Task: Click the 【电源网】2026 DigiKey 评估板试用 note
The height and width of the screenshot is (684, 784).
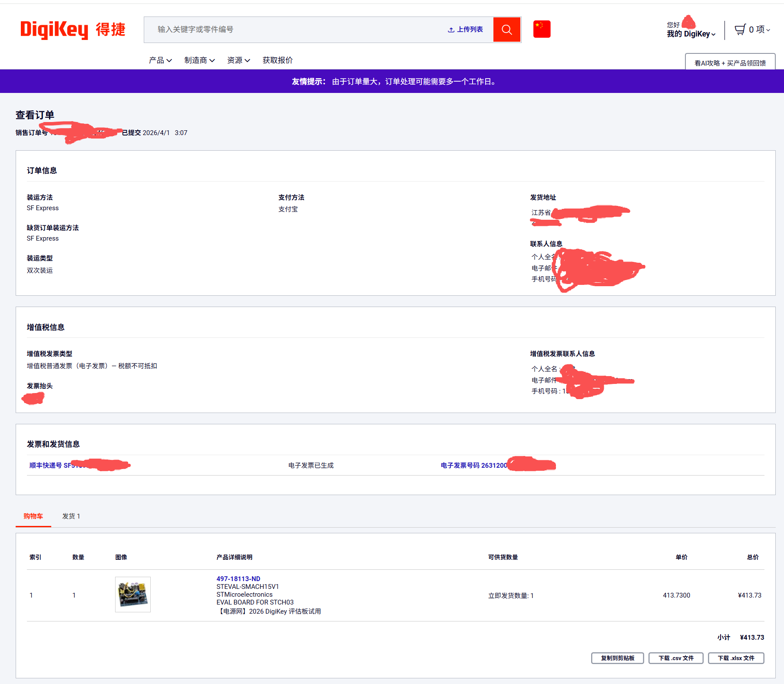Action: click(x=269, y=611)
